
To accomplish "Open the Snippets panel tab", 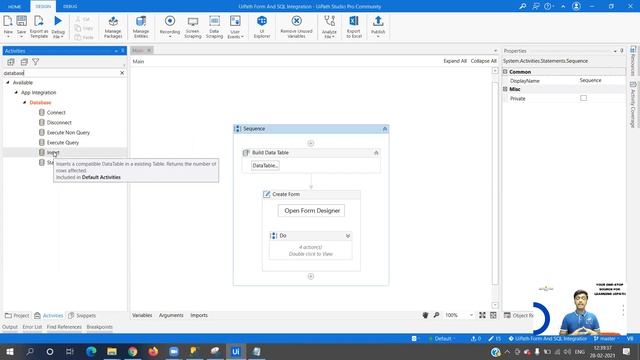I will (x=82, y=316).
